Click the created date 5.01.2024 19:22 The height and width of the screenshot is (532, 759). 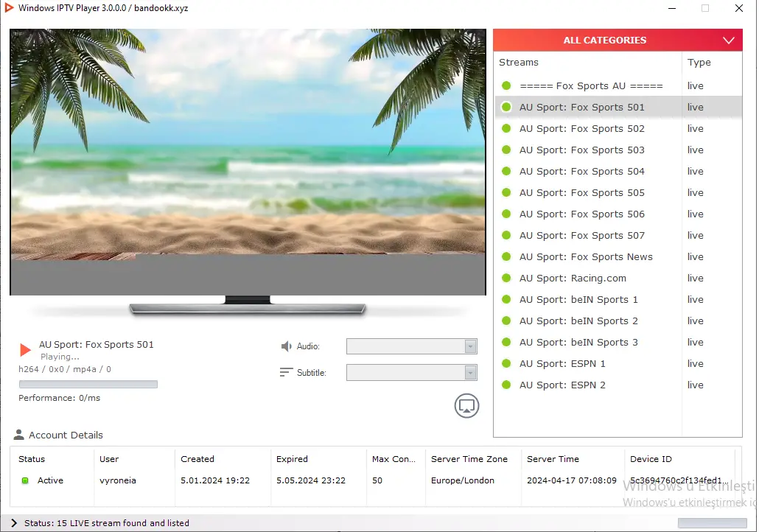click(x=215, y=480)
